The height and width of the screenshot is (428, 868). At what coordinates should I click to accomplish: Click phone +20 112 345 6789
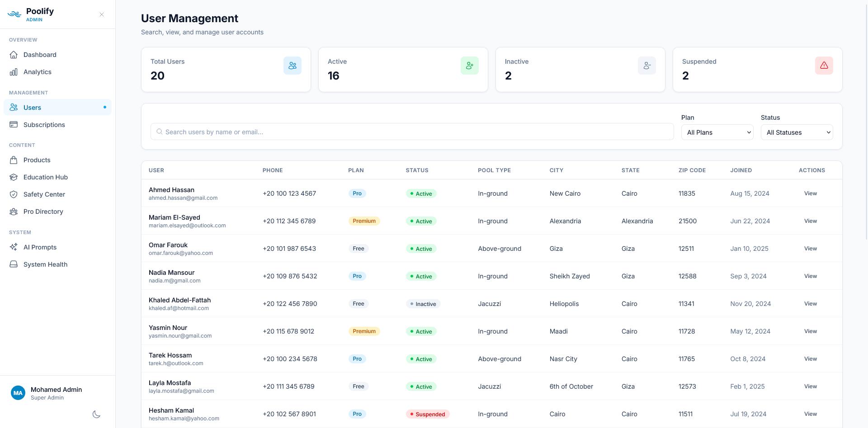289,221
